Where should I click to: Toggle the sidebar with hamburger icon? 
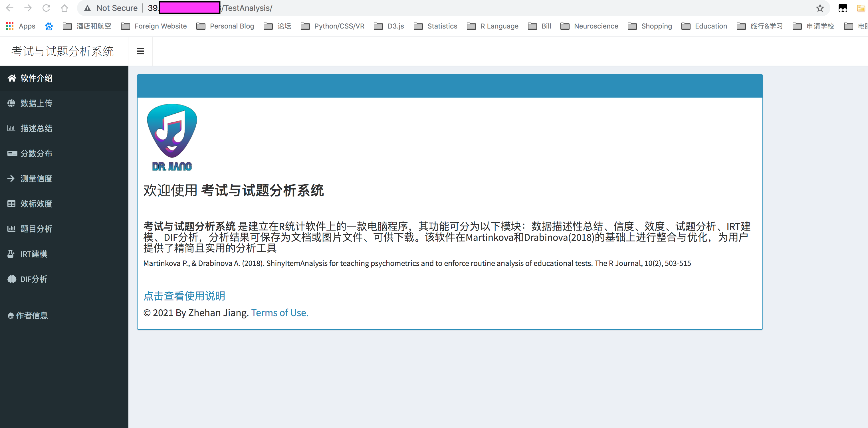pos(140,51)
